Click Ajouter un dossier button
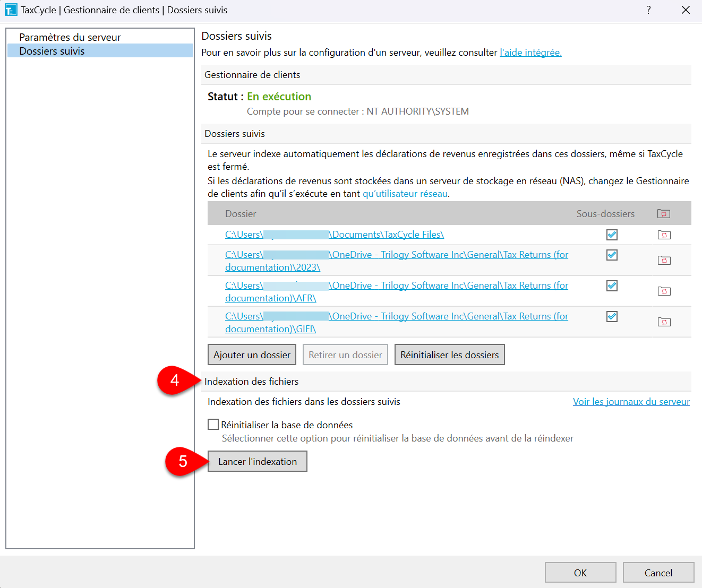 [x=252, y=355]
